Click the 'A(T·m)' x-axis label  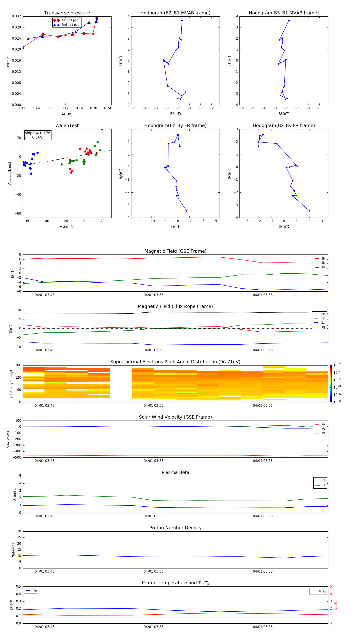coord(67,114)
